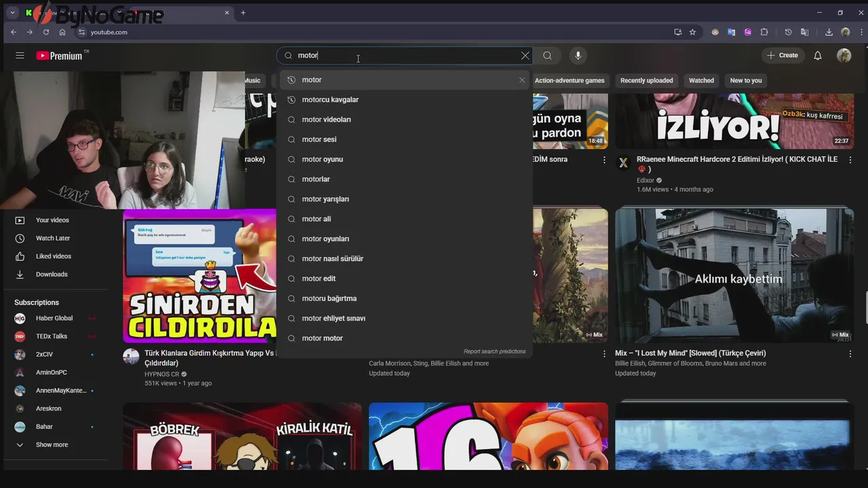
Task: Pick the 'motor ali' suggestion
Action: pyautogui.click(x=405, y=219)
